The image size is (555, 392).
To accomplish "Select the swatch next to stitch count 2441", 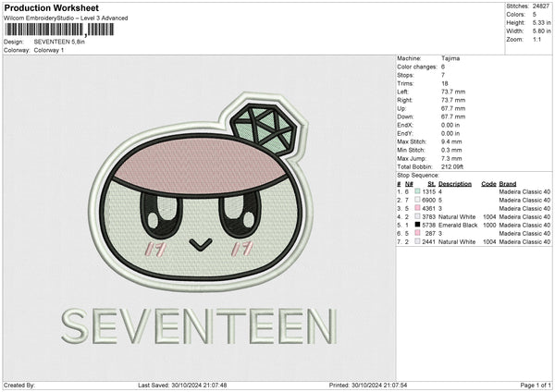I will [418, 241].
